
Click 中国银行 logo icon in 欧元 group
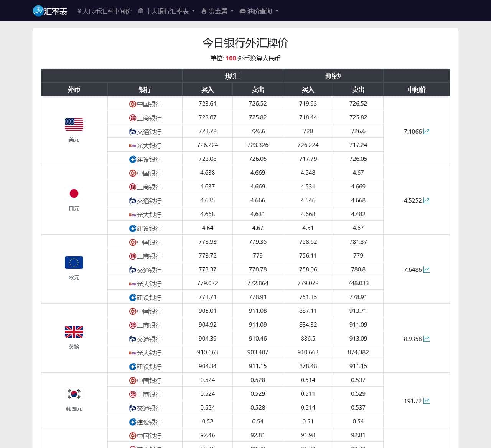[x=133, y=242]
